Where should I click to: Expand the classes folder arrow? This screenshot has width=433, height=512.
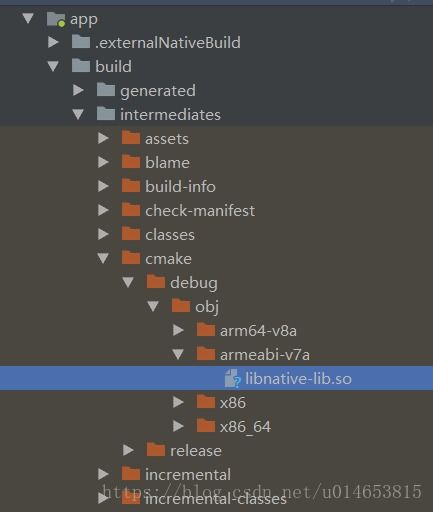103,234
